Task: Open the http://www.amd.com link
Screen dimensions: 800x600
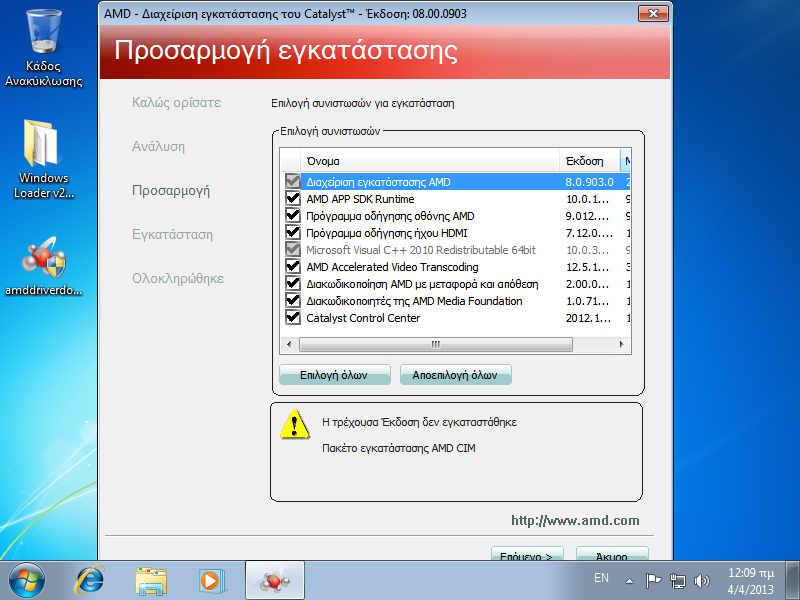Action: [x=575, y=520]
